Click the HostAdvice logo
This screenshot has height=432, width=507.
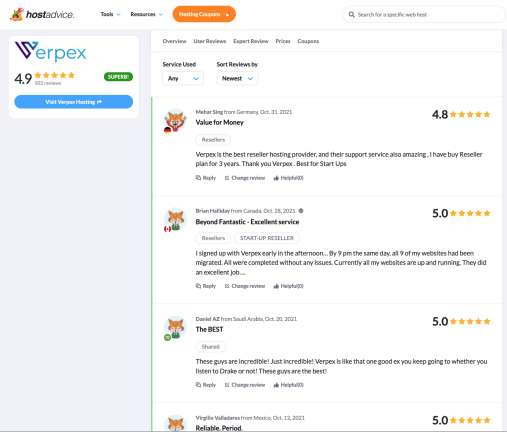42,14
